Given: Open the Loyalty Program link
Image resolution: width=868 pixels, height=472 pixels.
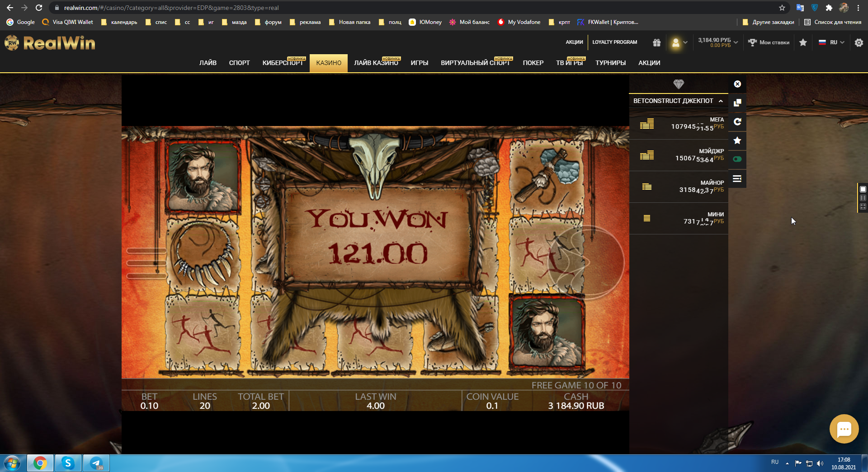Looking at the screenshot, I should click(x=614, y=42).
